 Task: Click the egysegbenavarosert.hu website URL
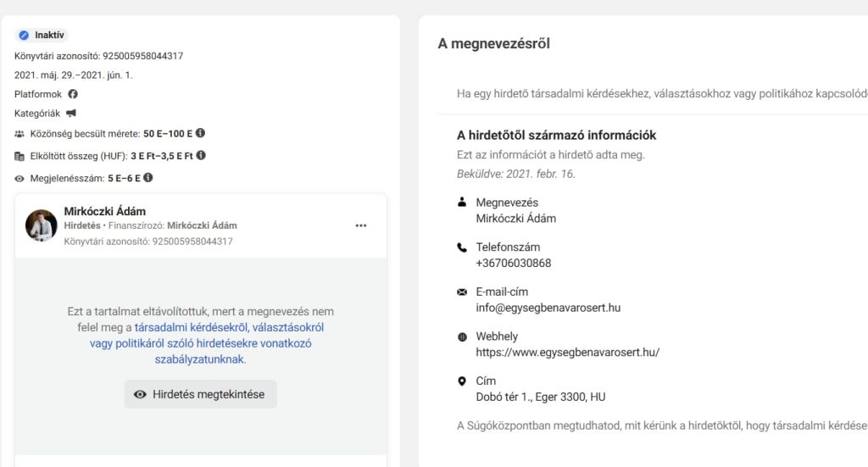[567, 352]
